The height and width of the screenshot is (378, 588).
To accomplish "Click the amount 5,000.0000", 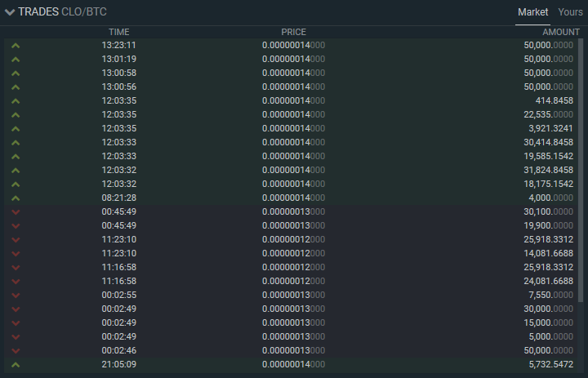I will (x=551, y=336).
